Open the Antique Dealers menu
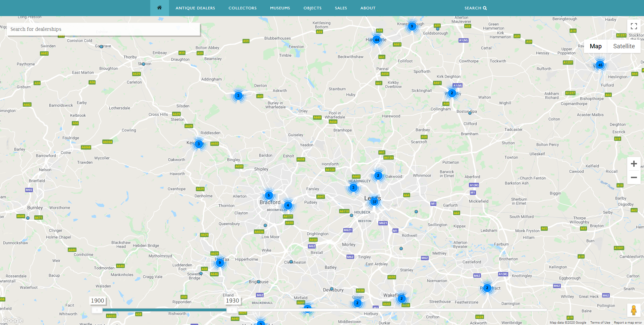644x325 pixels. point(195,8)
